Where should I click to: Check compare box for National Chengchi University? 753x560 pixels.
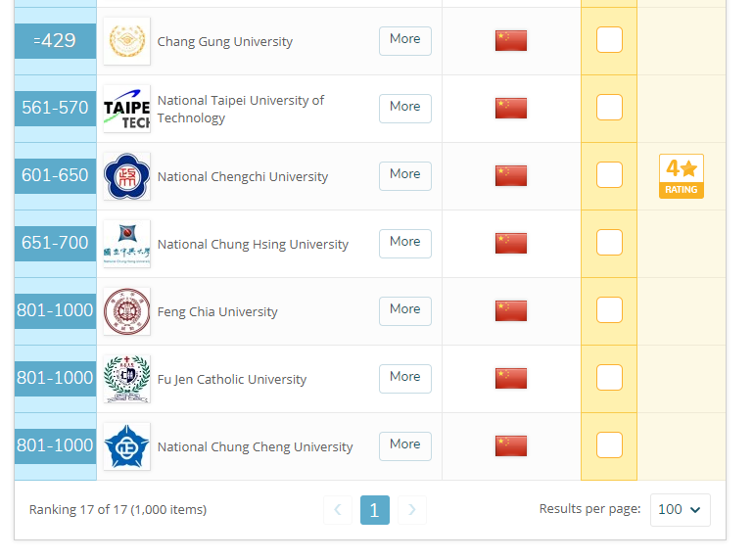coord(609,175)
